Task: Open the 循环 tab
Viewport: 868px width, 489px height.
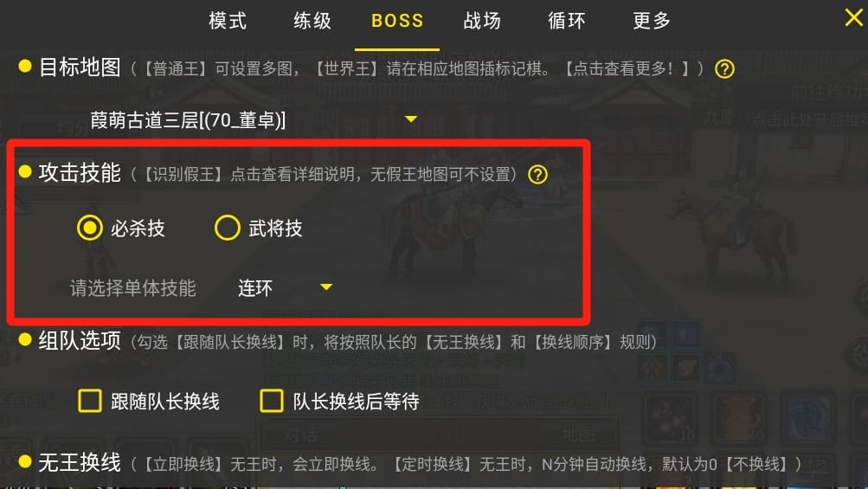Action: click(x=567, y=21)
